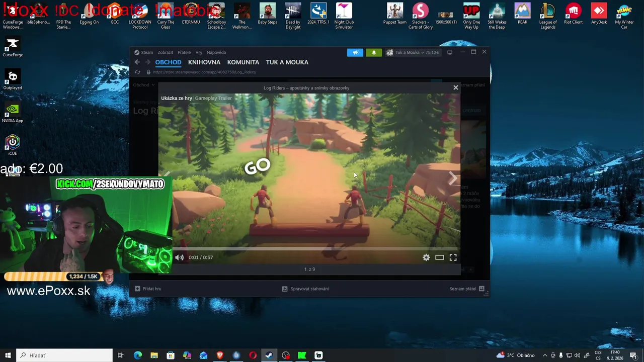This screenshot has width=644, height=362.
Task: Open File Explorer from taskbar
Action: tap(154, 355)
